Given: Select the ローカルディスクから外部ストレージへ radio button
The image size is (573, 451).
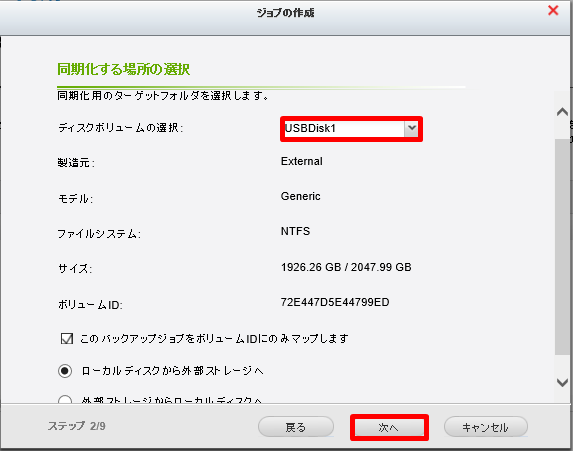Looking at the screenshot, I should [x=65, y=371].
